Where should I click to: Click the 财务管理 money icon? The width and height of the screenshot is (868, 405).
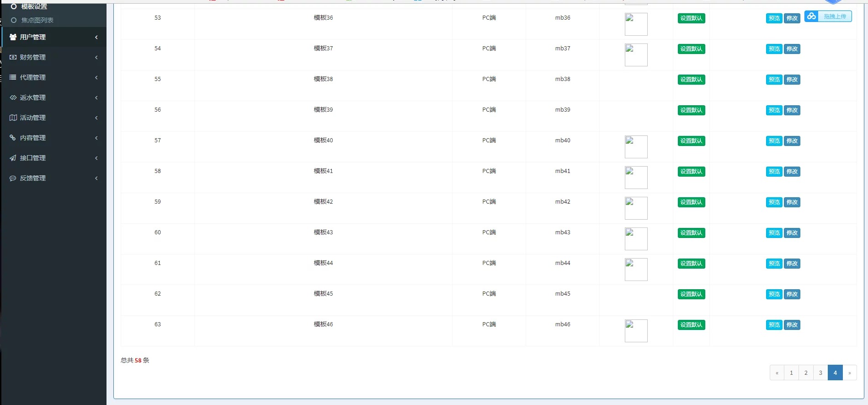(13, 57)
